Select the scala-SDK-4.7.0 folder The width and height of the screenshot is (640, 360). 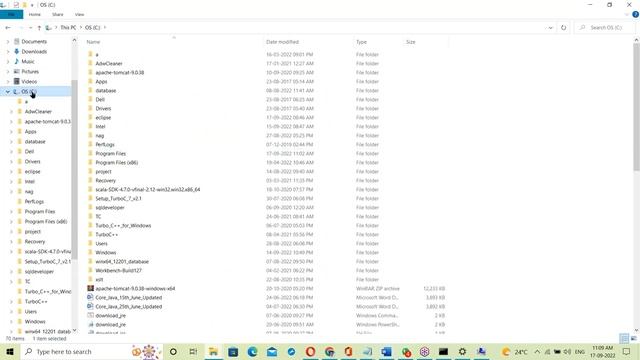(x=148, y=189)
